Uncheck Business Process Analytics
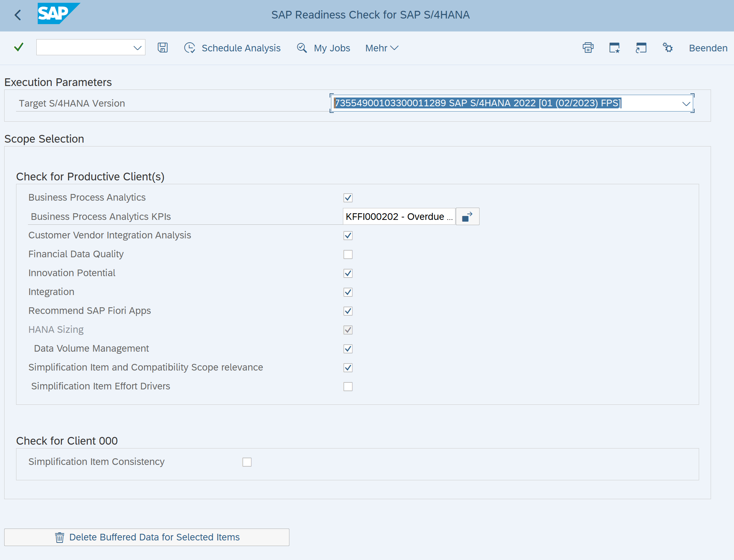Image resolution: width=734 pixels, height=560 pixels. 348,198
